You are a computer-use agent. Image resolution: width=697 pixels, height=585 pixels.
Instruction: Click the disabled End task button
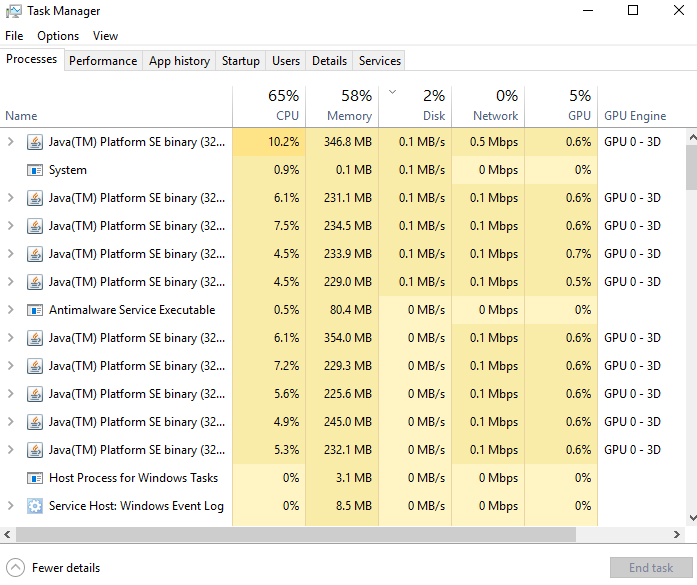[x=651, y=568]
